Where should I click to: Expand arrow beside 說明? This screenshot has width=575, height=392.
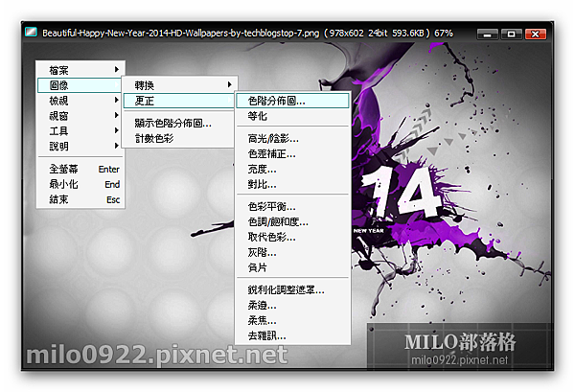tap(116, 146)
